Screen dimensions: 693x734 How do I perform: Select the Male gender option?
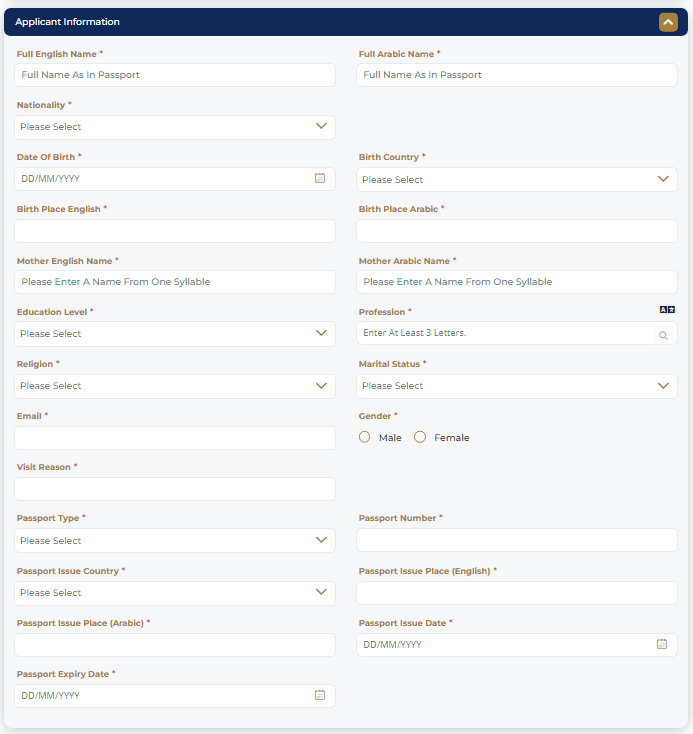tap(365, 437)
